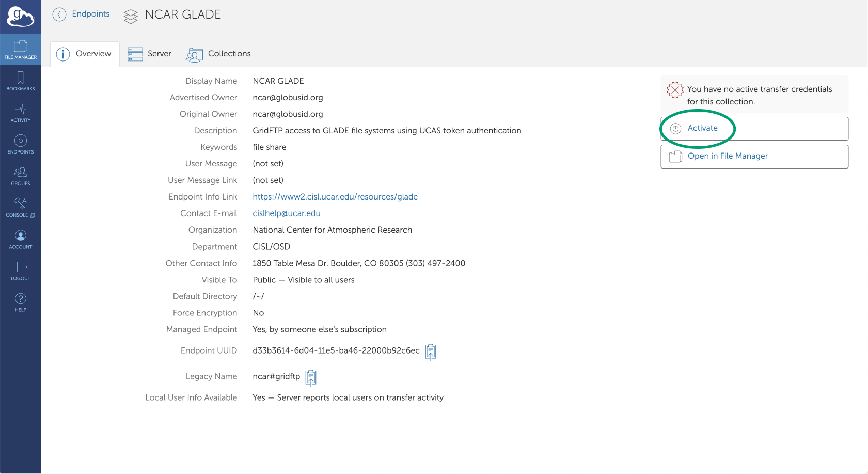The width and height of the screenshot is (868, 474).
Task: Open Groups in the sidebar
Action: (21, 176)
